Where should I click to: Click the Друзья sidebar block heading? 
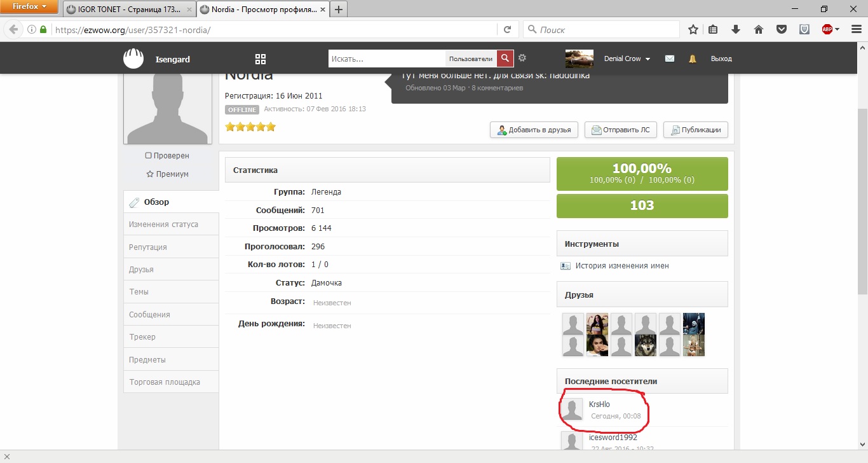tap(642, 294)
